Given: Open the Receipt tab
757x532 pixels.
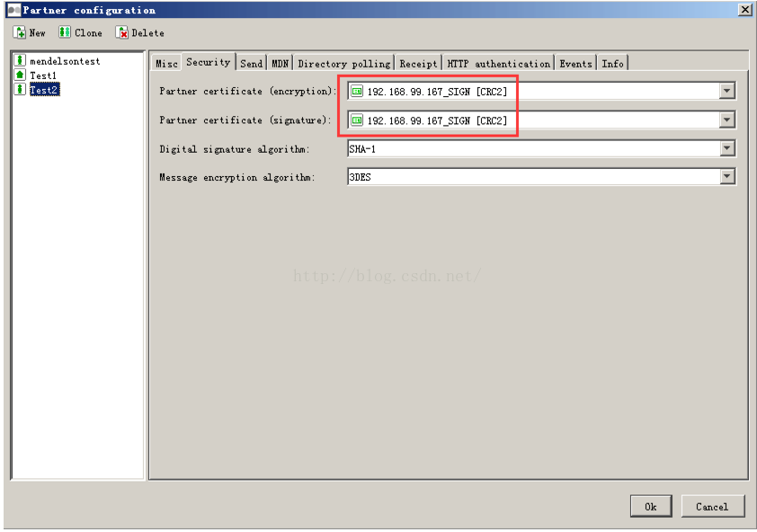Looking at the screenshot, I should click(x=418, y=63).
